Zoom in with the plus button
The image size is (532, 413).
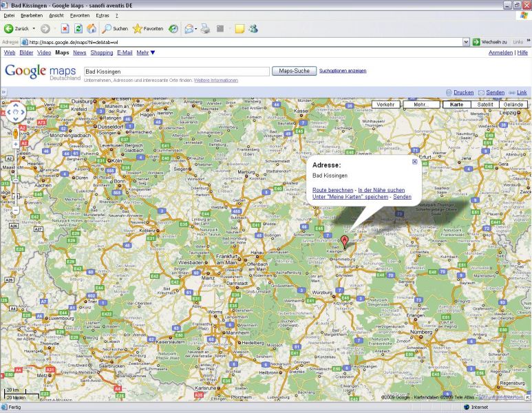[x=16, y=145]
